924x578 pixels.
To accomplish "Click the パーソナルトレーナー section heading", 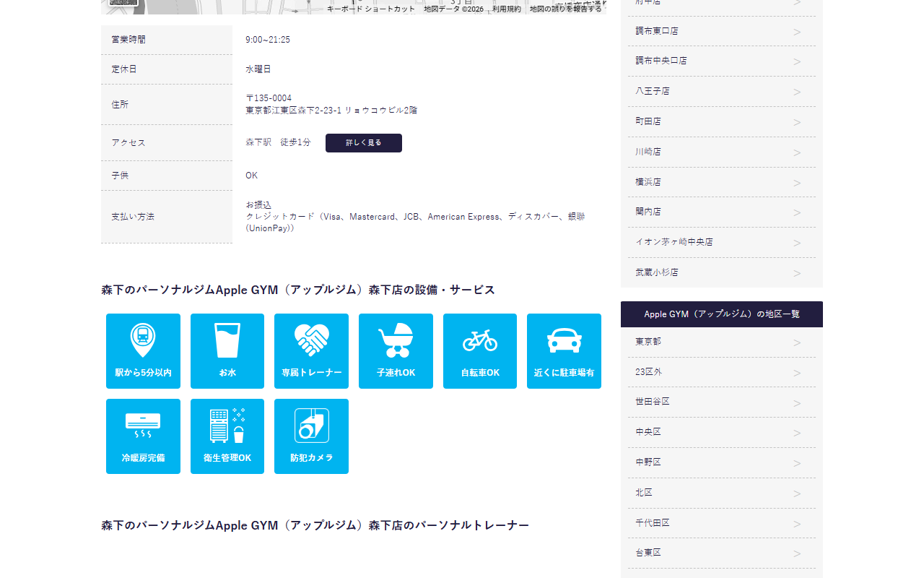I will 315,525.
